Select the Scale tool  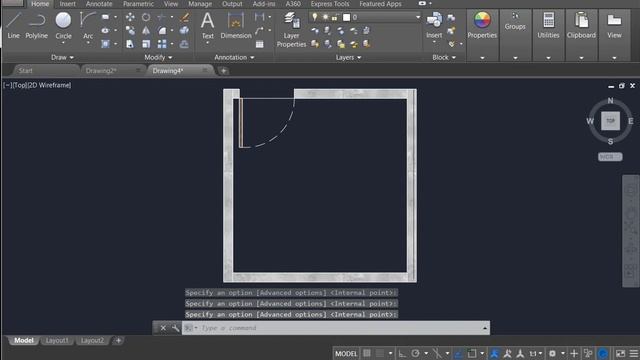point(146,44)
